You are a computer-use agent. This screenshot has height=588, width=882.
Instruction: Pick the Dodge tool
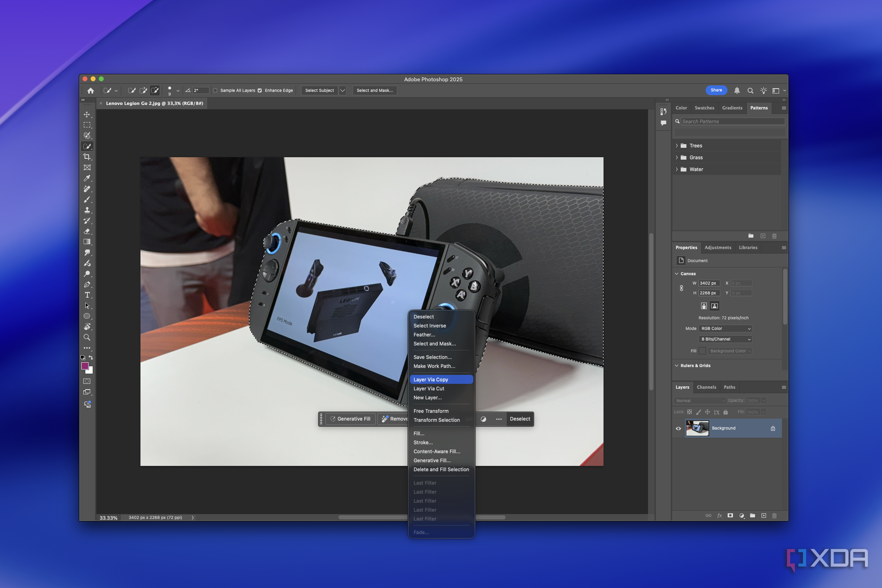pos(87,274)
